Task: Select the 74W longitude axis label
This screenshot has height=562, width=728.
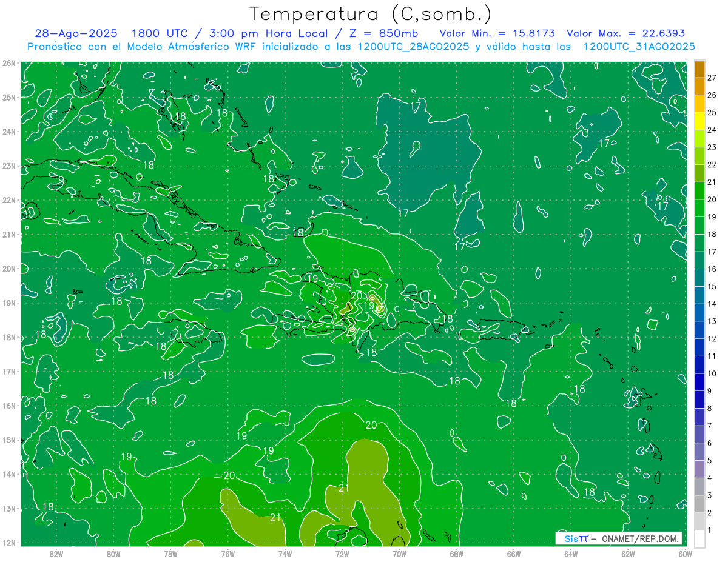Action: (x=285, y=554)
